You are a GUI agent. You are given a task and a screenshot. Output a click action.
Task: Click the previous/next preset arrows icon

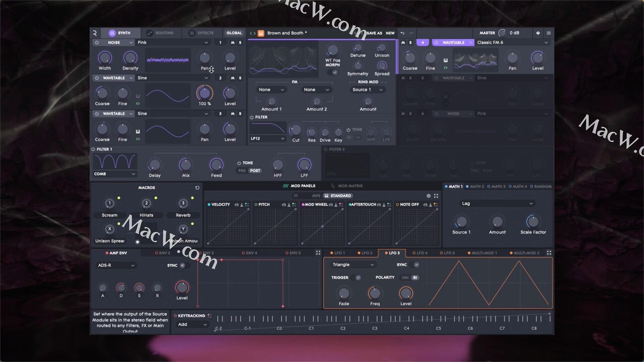click(x=253, y=33)
